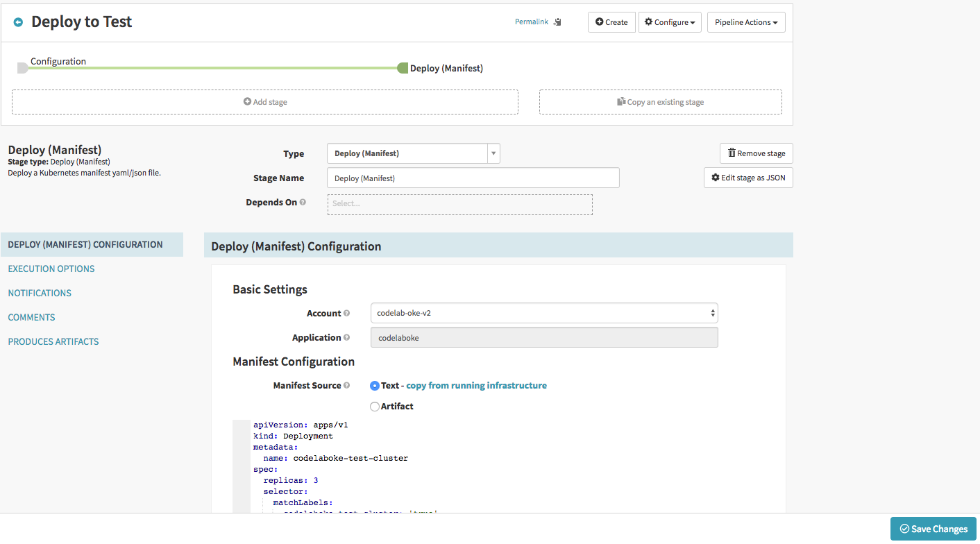The image size is (980, 544).
Task: Open the Pipeline Actions dropdown
Action: [746, 22]
